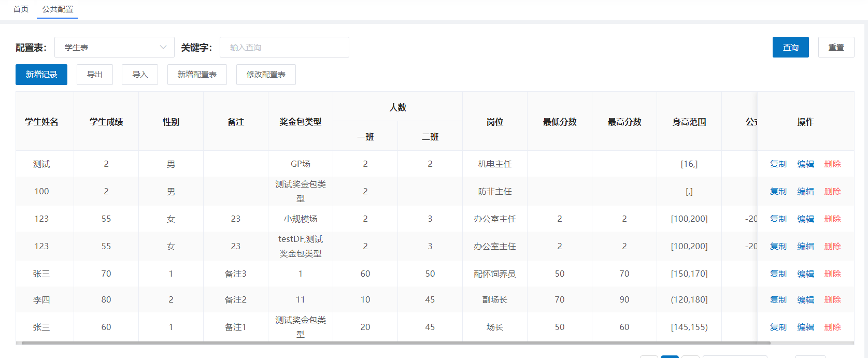The image size is (868, 358).
Task: Click the 关键字 search input field
Action: (x=284, y=47)
